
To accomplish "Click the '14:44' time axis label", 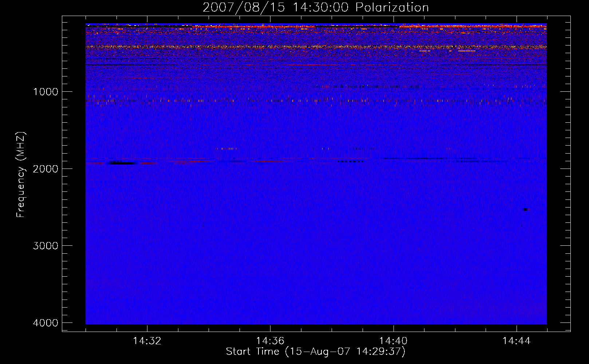I will tap(516, 341).
